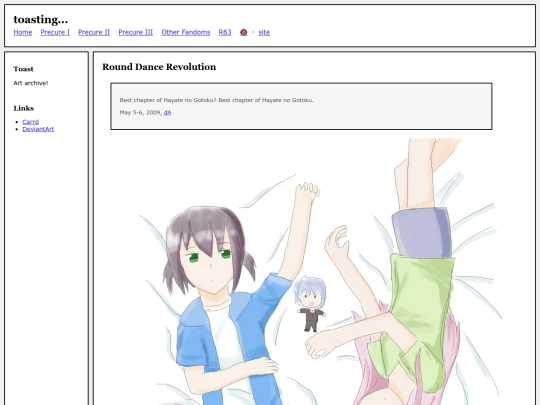Click the May 5-6, 2009 date text
The height and width of the screenshot is (405, 540).
(x=141, y=113)
